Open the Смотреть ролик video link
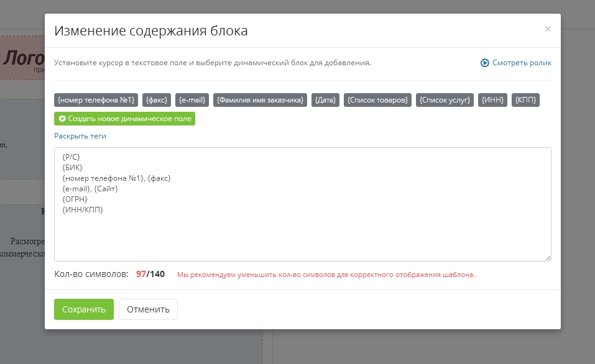Image resolution: width=595 pixels, height=364 pixels. (x=522, y=63)
